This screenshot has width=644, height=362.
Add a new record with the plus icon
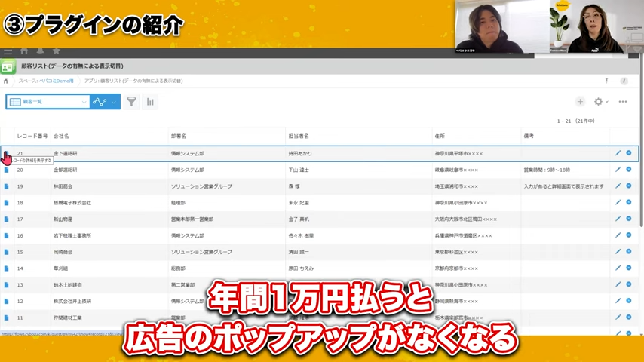tap(580, 102)
